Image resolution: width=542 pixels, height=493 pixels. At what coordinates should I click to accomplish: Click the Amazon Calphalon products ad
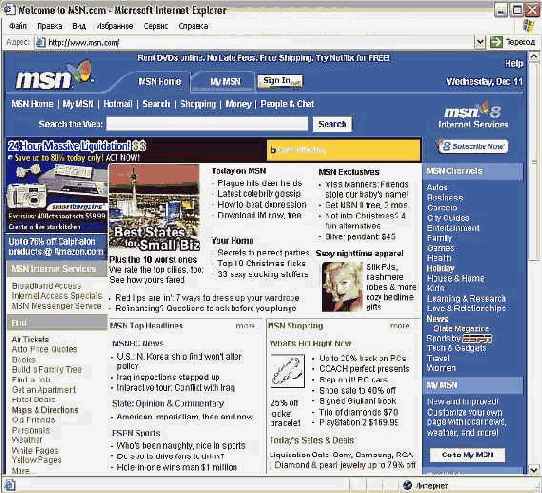point(56,246)
